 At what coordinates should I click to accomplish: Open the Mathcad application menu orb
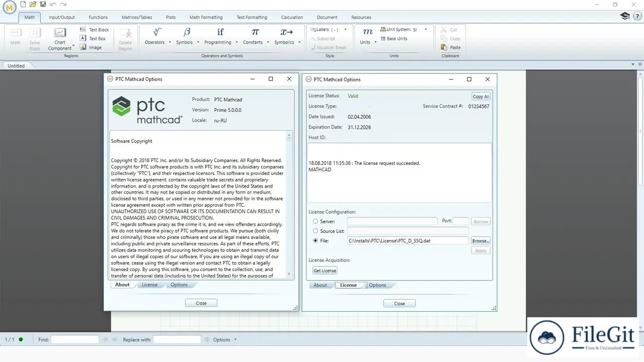tap(9, 7)
